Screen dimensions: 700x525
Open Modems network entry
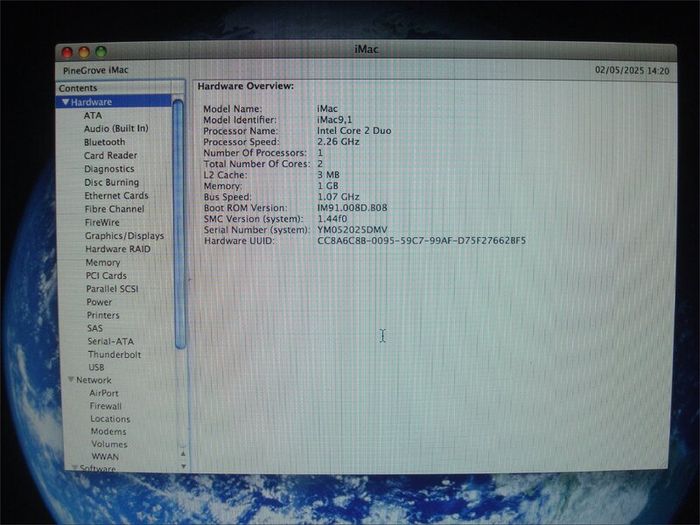108,432
